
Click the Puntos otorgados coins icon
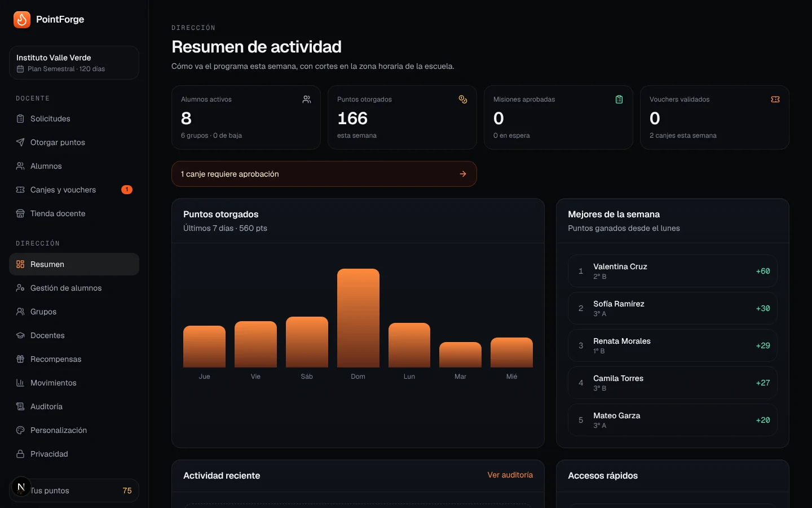[x=463, y=99]
